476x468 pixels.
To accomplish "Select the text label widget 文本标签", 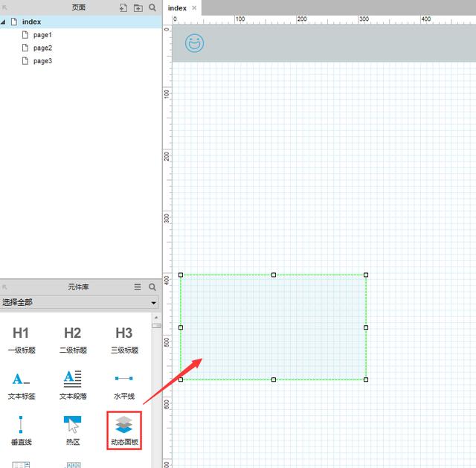I will point(22,385).
